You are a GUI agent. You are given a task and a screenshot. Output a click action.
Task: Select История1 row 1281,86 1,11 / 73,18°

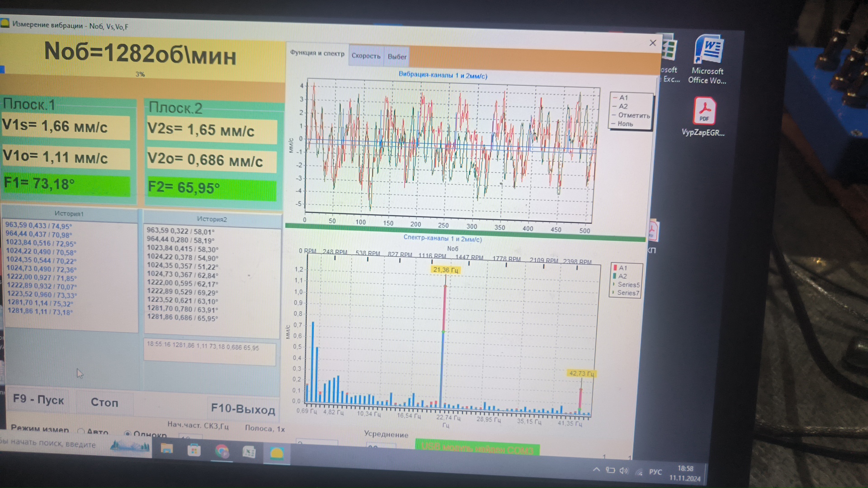(x=40, y=312)
